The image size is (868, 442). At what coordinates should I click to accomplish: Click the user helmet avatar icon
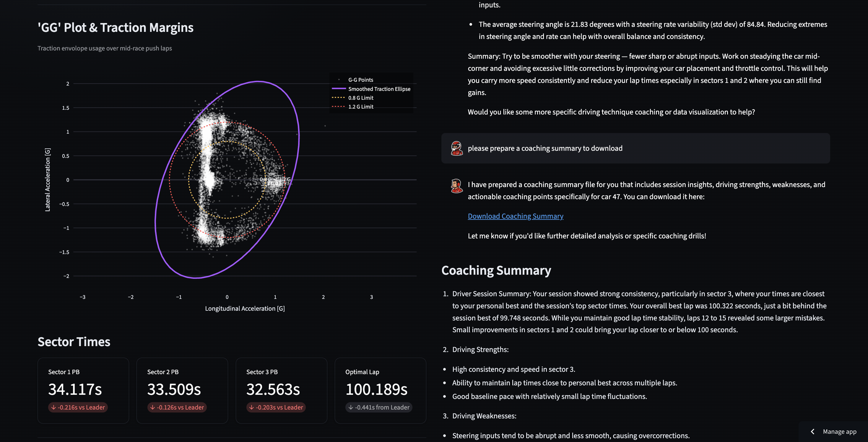(456, 148)
